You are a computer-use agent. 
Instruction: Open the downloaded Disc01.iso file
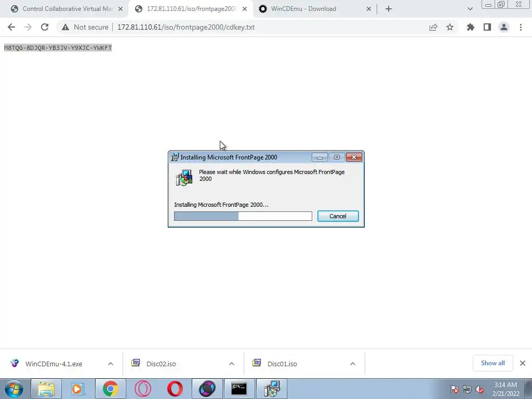pyautogui.click(x=282, y=364)
